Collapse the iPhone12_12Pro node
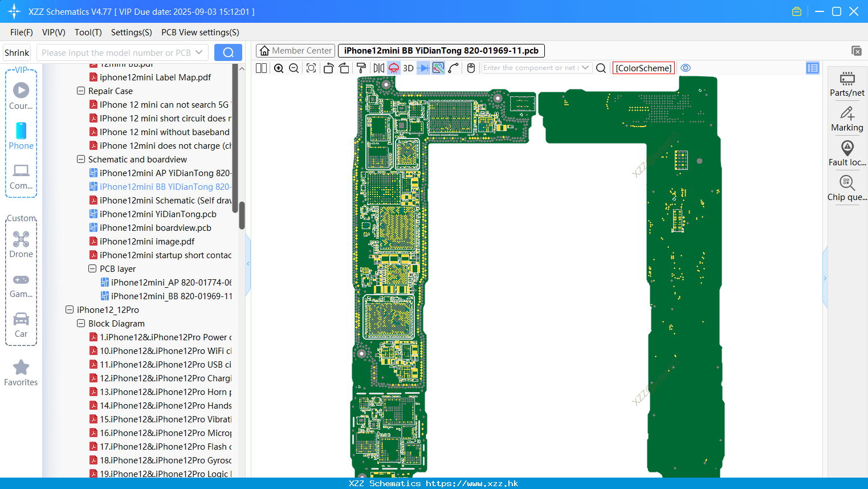Viewport: 868px width, 489px height. pyautogui.click(x=70, y=309)
